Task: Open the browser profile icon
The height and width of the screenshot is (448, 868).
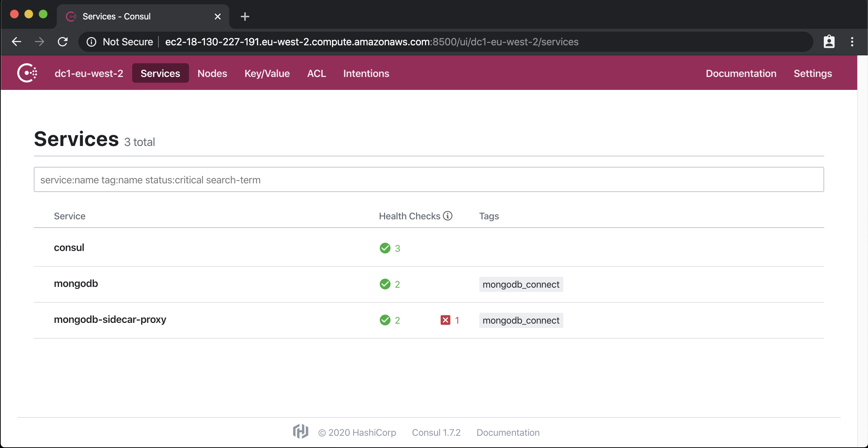Action: tap(829, 42)
